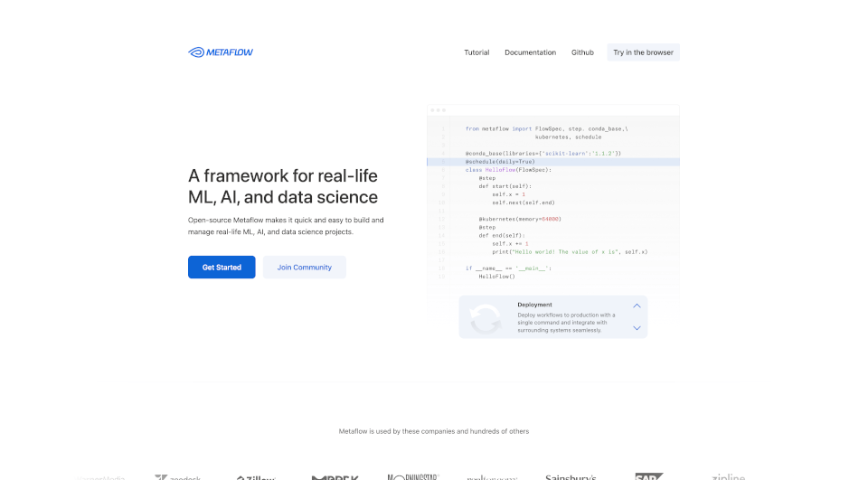868x480 pixels.
Task: Click the highlighted @schedule(daily=True) code line
Action: pyautogui.click(x=495, y=162)
